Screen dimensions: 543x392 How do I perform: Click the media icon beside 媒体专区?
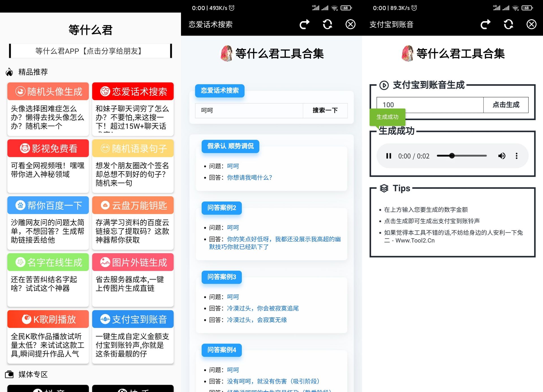tap(9, 374)
